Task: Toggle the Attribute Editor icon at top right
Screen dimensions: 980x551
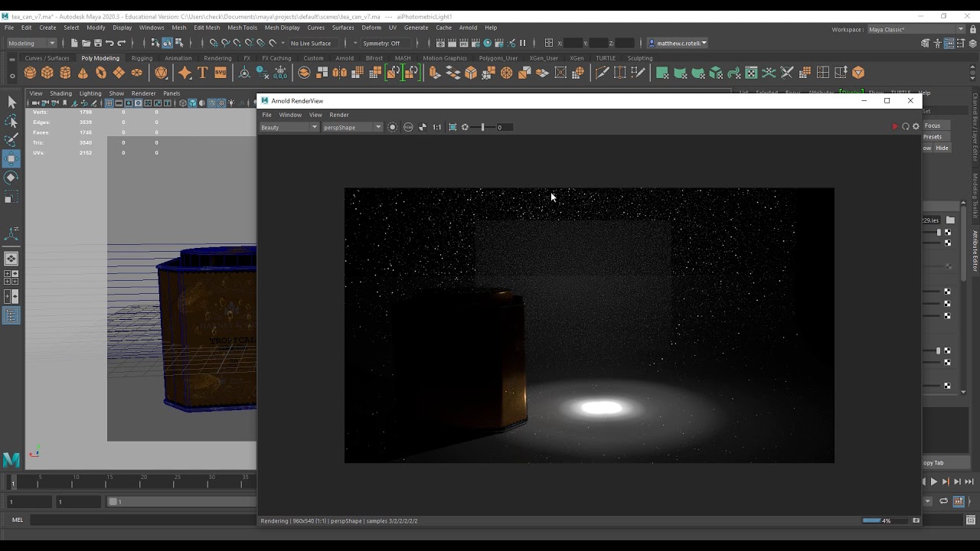Action: (949, 44)
